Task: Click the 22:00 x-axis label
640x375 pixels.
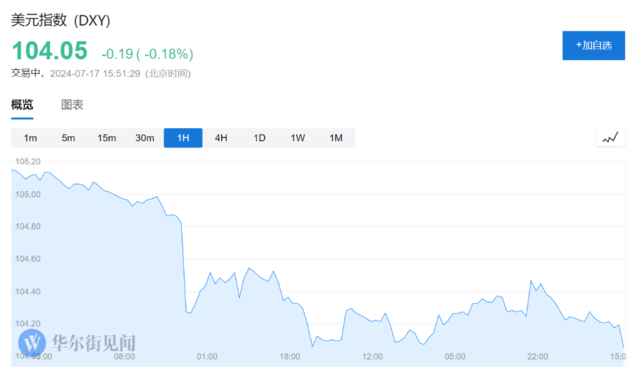Action: point(538,356)
